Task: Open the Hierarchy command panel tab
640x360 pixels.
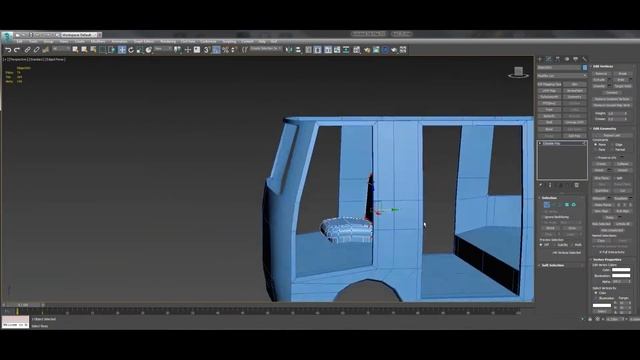Action: pyautogui.click(x=558, y=59)
